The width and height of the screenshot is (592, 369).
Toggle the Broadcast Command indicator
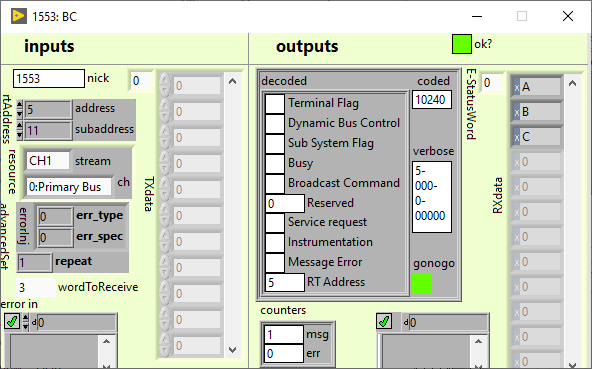coord(275,184)
